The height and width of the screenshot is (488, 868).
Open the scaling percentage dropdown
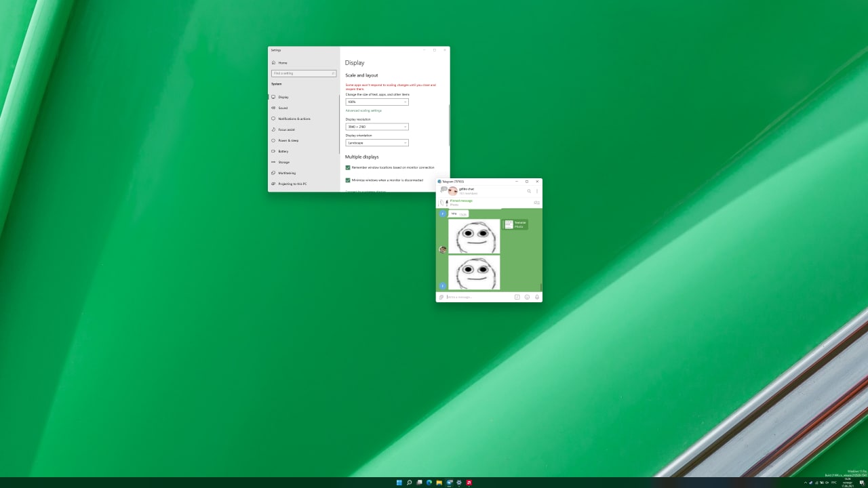(x=377, y=102)
